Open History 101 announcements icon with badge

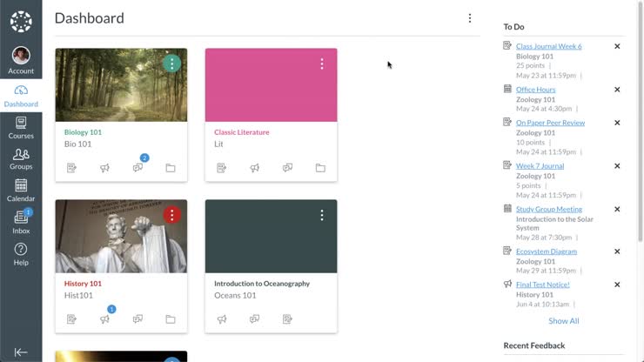(x=105, y=318)
